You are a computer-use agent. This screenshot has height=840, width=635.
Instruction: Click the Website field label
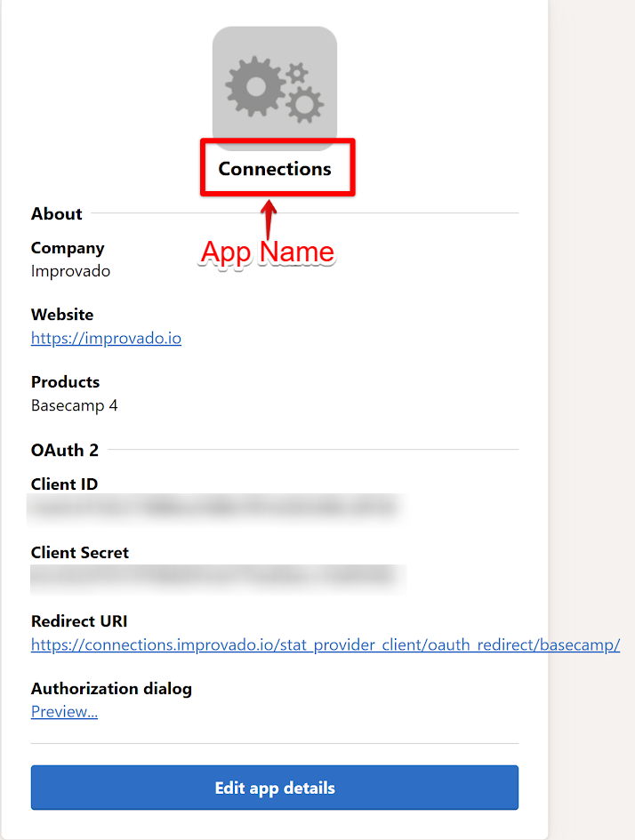coord(62,315)
